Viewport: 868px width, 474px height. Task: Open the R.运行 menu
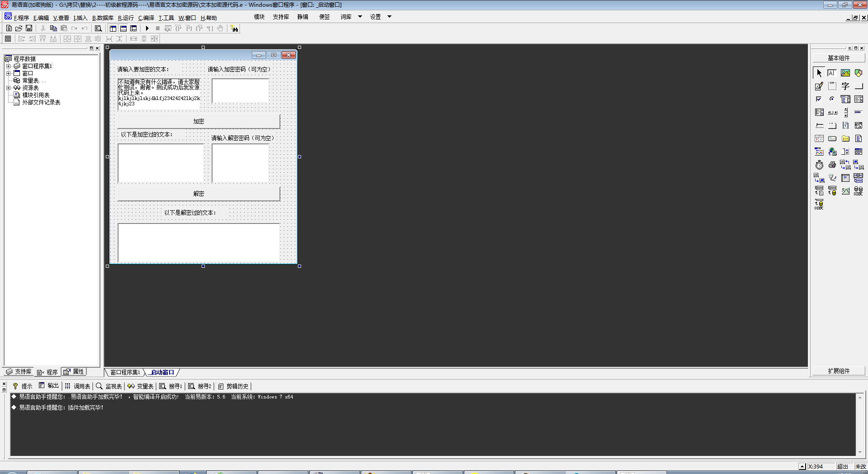(126, 18)
